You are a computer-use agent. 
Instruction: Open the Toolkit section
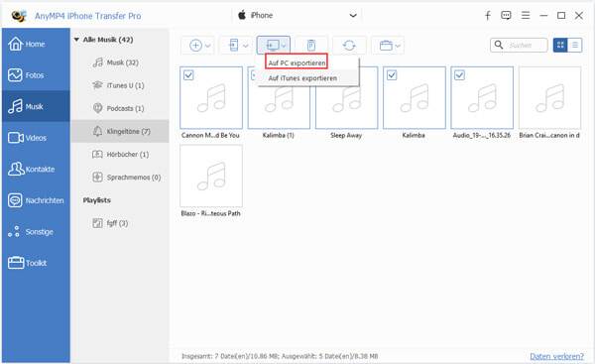coord(36,263)
